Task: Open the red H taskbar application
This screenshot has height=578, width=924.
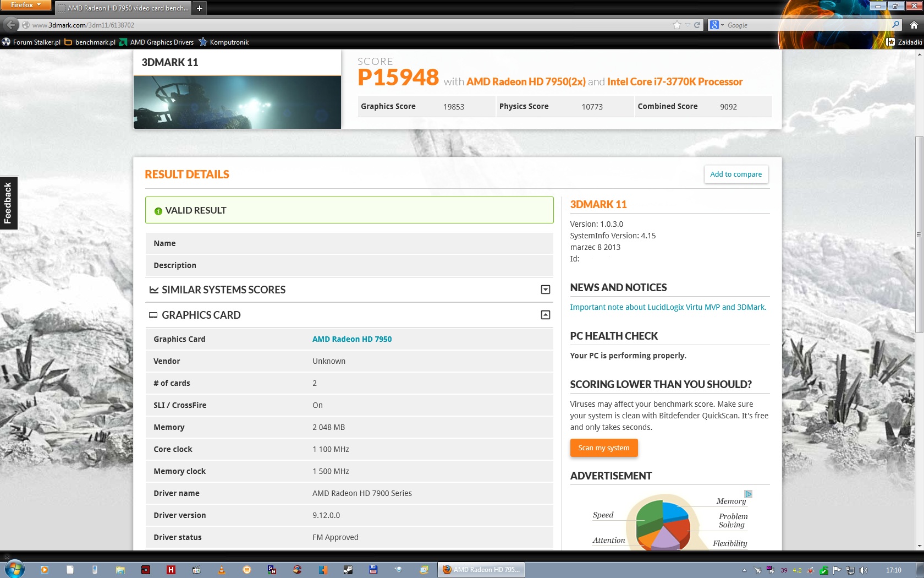Action: [171, 570]
